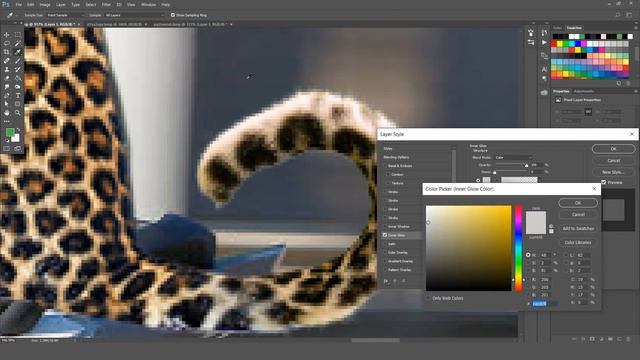This screenshot has height=360, width=640.
Task: Enable the Inner Shadow effect checkbox
Action: [385, 227]
